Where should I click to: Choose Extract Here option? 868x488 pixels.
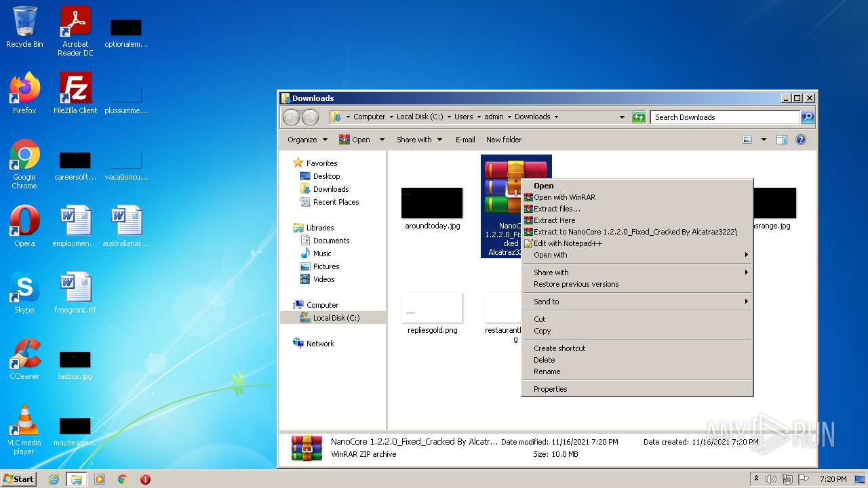pos(637,220)
